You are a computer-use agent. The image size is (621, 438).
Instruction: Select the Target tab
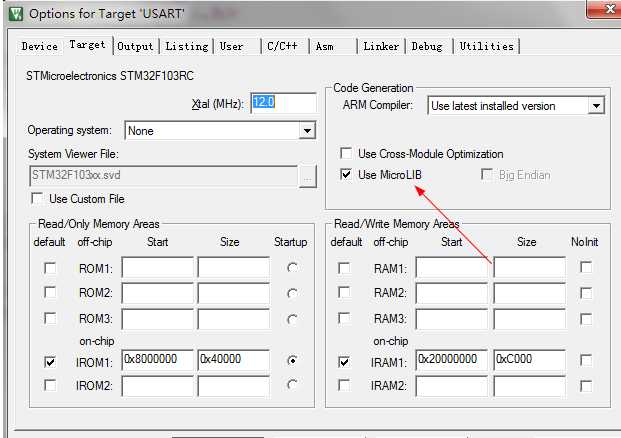[x=88, y=45]
